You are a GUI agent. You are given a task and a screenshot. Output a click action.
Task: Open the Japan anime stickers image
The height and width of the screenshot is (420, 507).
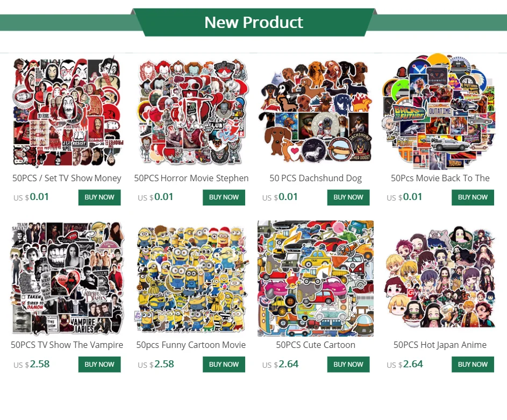[440, 279]
